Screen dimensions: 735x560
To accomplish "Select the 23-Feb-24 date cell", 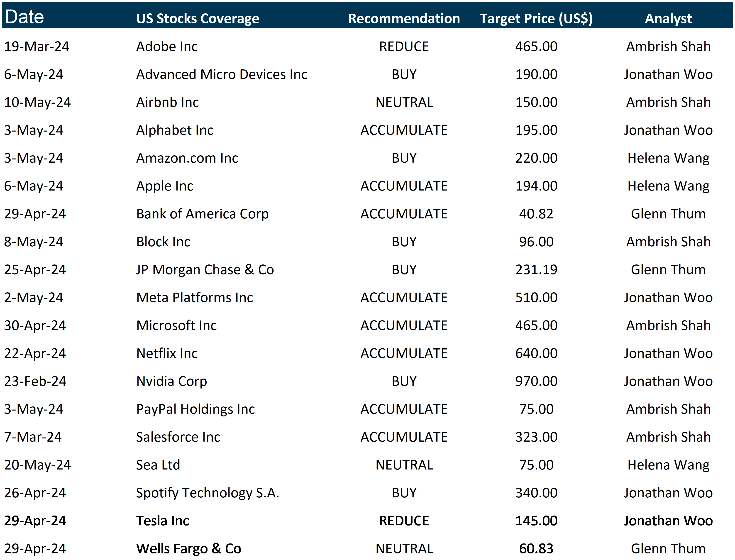I will pos(35,381).
